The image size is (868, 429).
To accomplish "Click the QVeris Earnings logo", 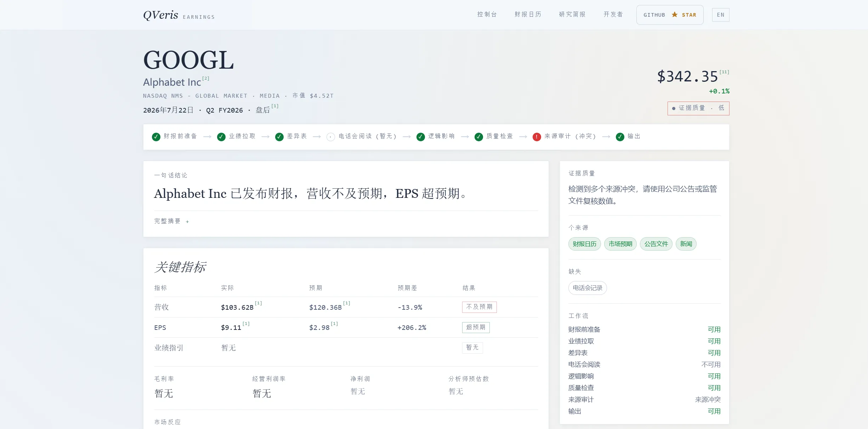I will tap(179, 15).
